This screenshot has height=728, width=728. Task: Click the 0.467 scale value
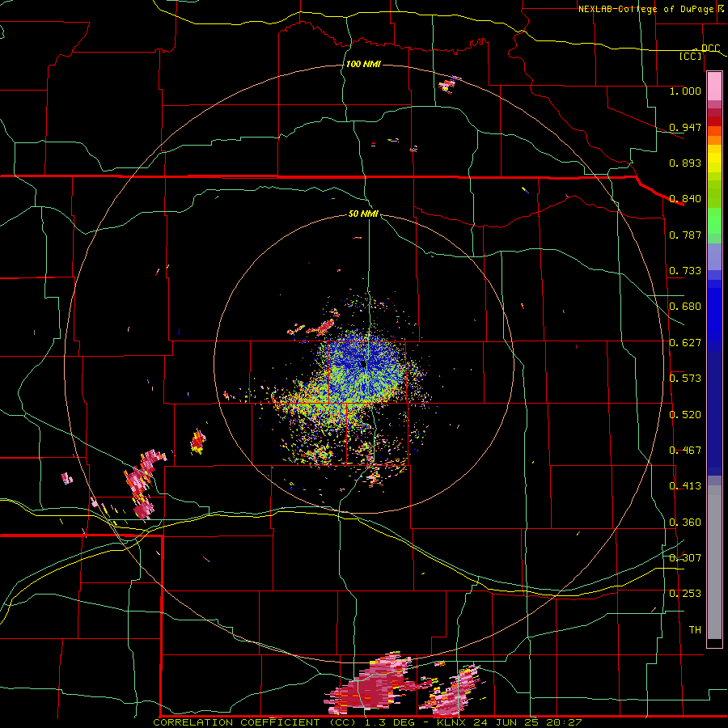(685, 451)
